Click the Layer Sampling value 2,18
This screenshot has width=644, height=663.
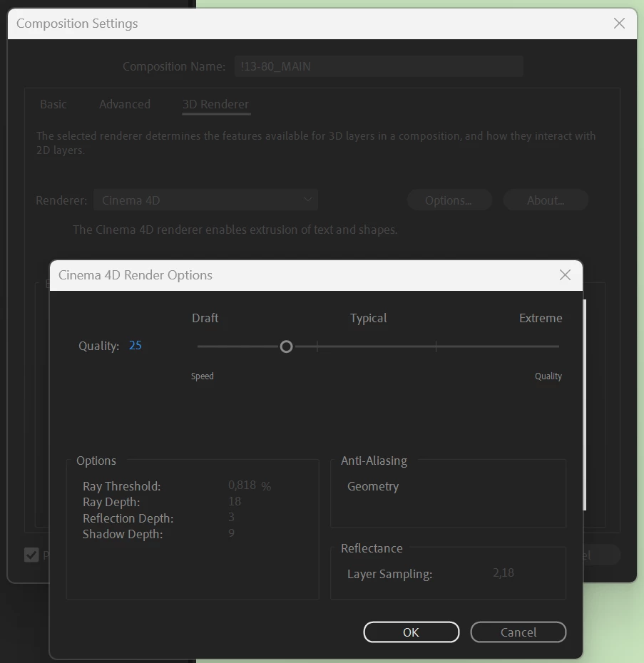click(504, 573)
